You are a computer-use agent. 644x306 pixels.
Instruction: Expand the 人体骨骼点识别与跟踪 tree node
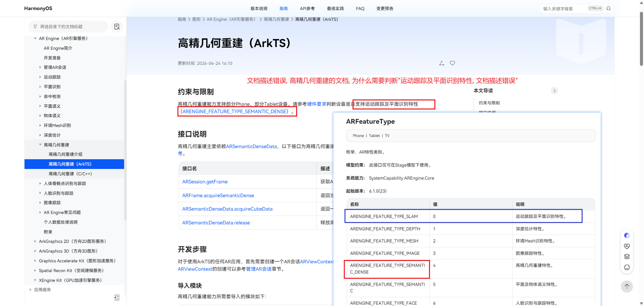click(x=40, y=183)
